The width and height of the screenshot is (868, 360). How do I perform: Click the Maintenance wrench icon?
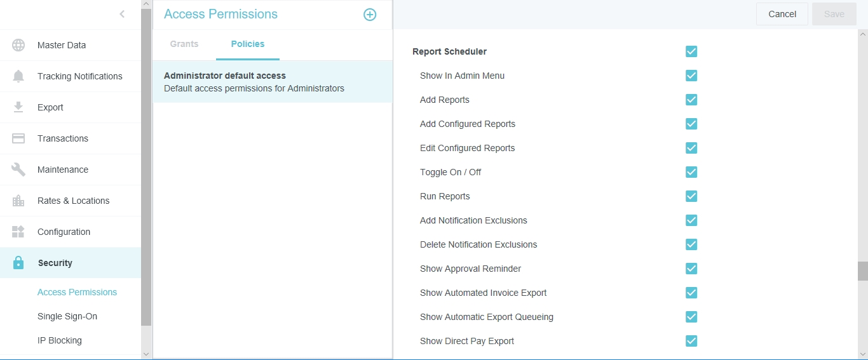pos(18,170)
